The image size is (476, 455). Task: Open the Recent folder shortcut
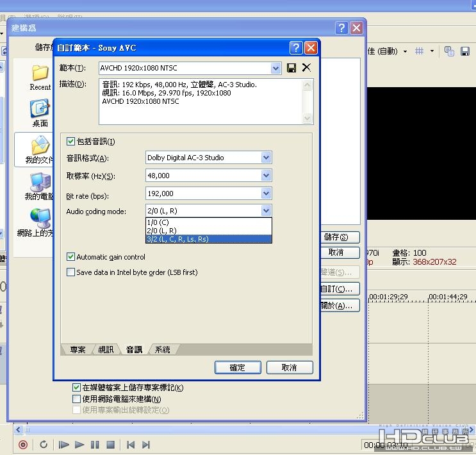pyautogui.click(x=40, y=78)
